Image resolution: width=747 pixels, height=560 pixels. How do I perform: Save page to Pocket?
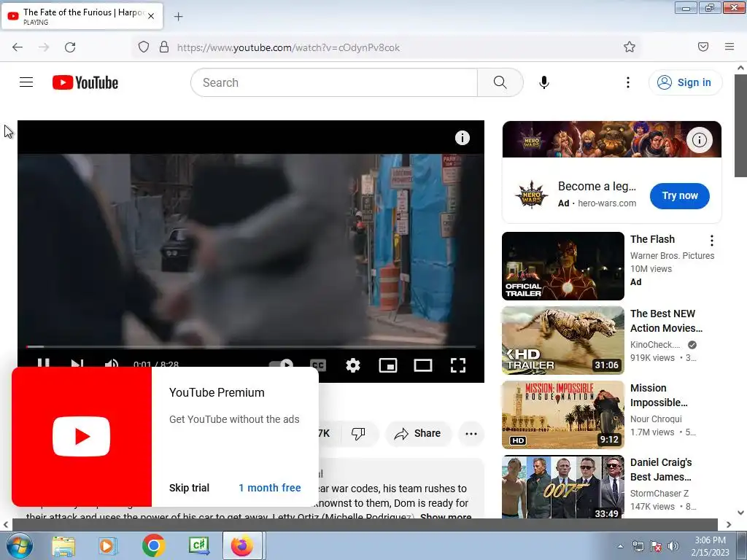pos(703,47)
